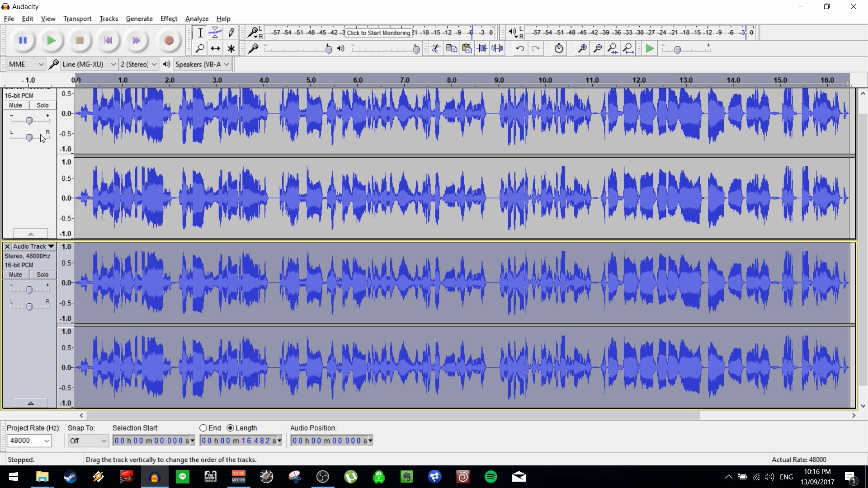Open the 2 (Stereo) channels dropdown
Image resolution: width=868 pixels, height=488 pixels.
click(x=139, y=64)
